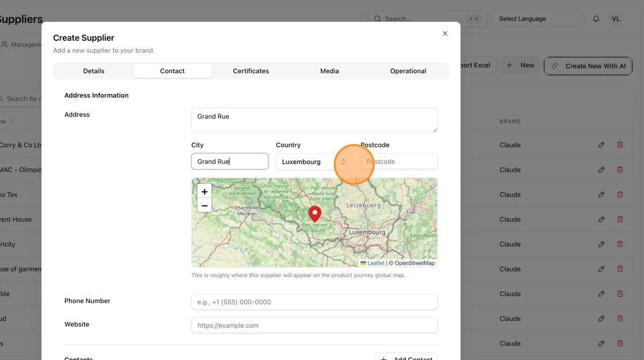Click the BRAND column header
Viewport: 644px width, 360px height.
[x=509, y=122]
